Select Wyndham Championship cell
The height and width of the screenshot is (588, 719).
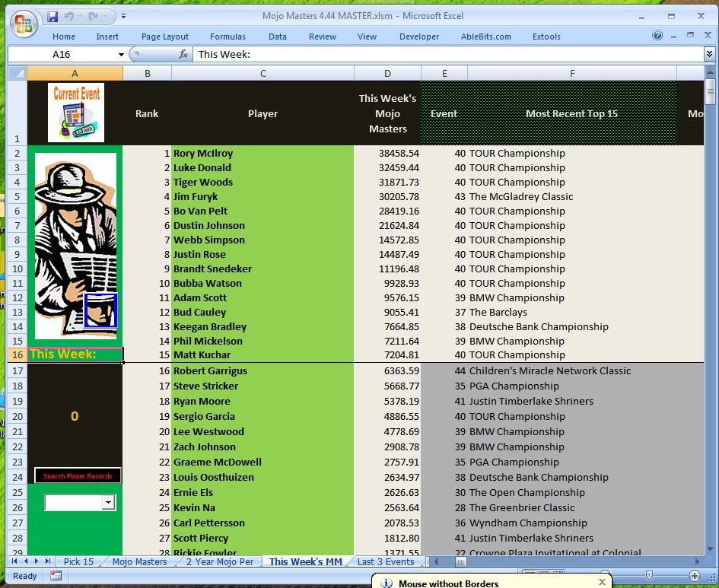pos(572,523)
